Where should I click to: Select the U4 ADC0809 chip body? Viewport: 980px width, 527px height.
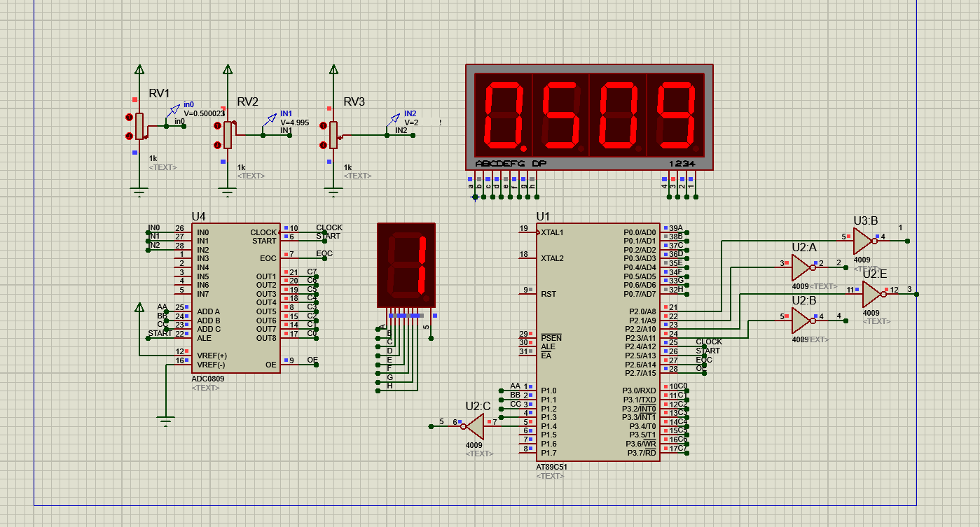236,298
